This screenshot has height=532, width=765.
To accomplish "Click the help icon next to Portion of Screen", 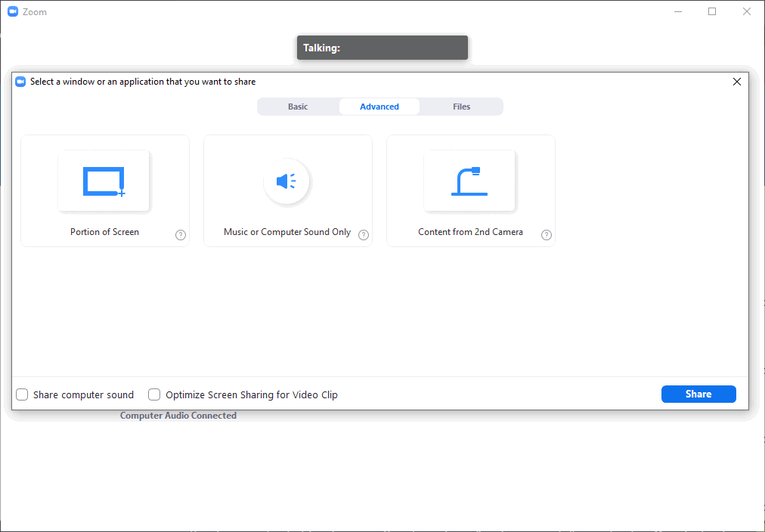I will click(x=180, y=235).
